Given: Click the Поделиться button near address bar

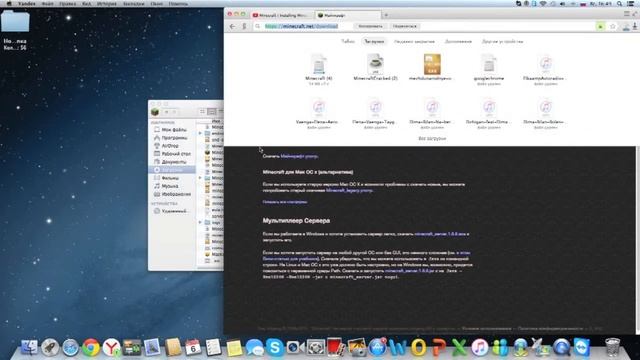Looking at the screenshot, I should (404, 26).
